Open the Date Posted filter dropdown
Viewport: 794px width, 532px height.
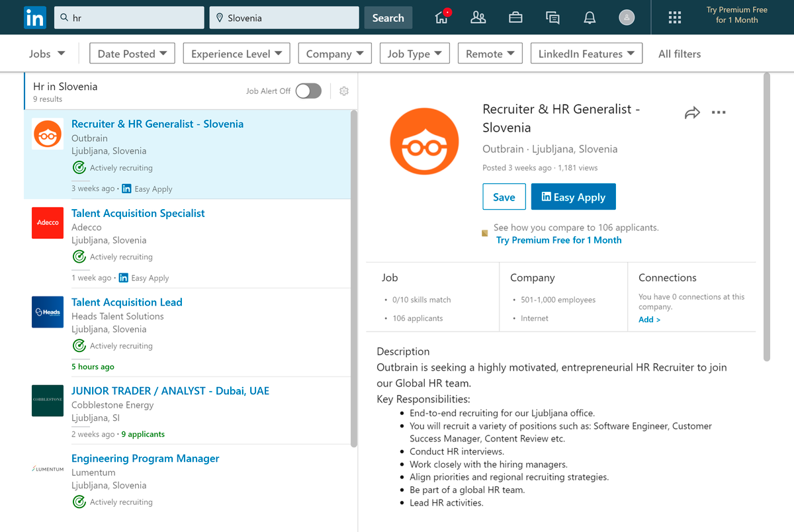(x=132, y=54)
